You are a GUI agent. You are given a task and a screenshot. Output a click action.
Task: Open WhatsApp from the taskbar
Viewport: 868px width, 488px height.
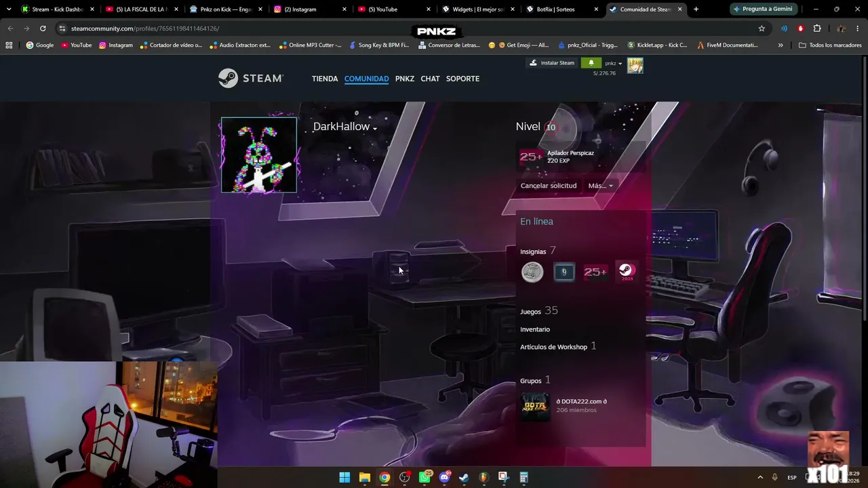click(x=425, y=477)
